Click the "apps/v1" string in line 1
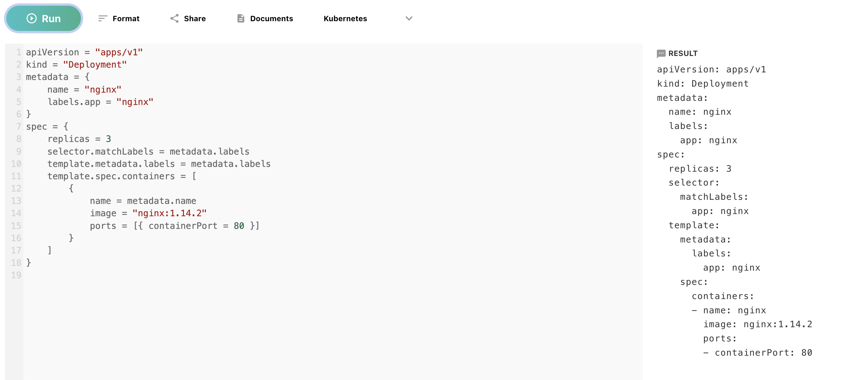 (x=119, y=52)
